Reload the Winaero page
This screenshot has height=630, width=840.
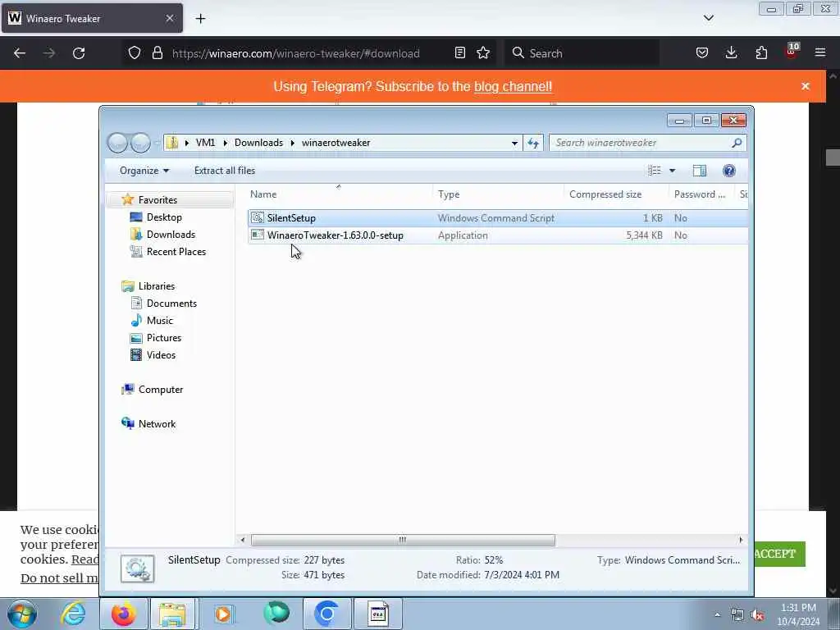click(79, 53)
